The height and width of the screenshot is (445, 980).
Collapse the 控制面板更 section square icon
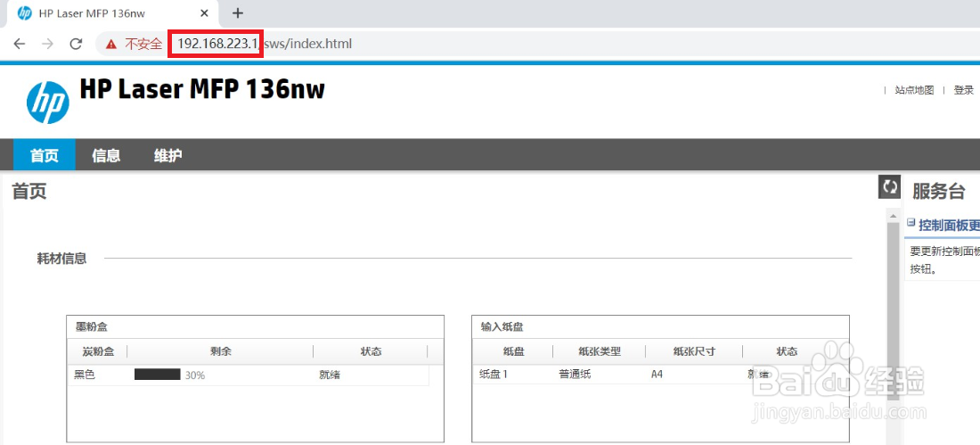pyautogui.click(x=911, y=222)
